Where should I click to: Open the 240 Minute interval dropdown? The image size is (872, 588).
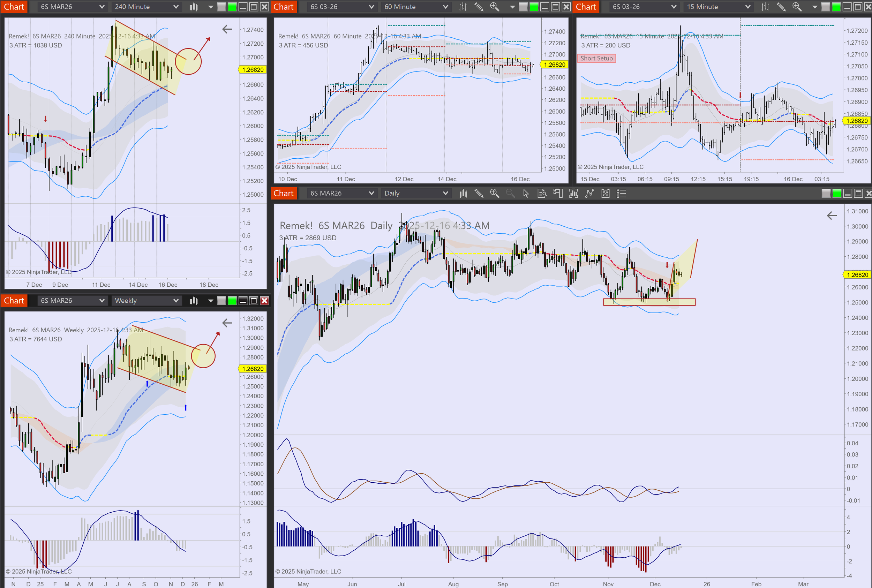click(146, 7)
